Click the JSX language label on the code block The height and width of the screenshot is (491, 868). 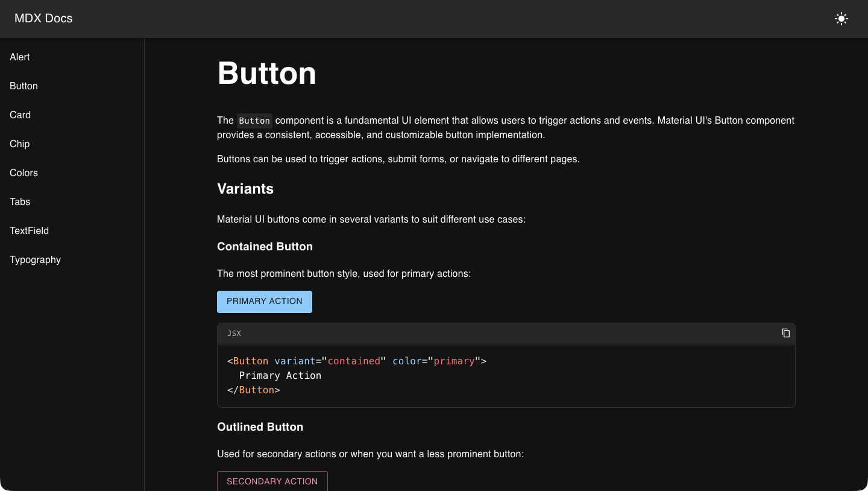pos(234,333)
